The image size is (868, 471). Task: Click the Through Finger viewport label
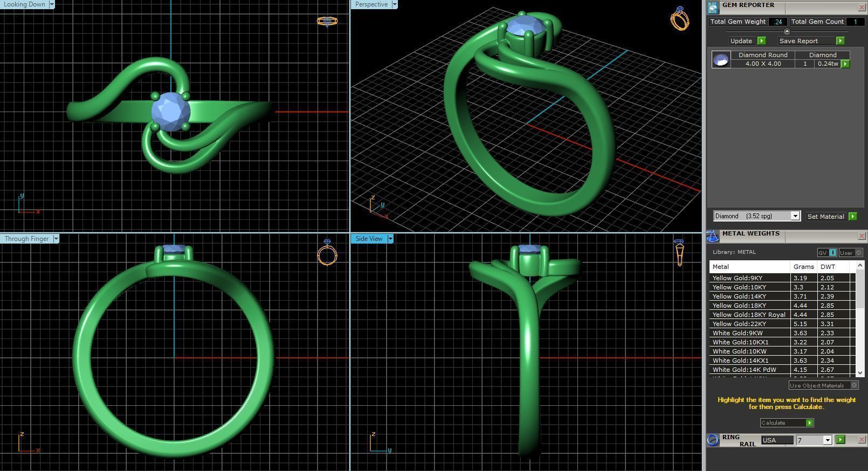coord(26,239)
